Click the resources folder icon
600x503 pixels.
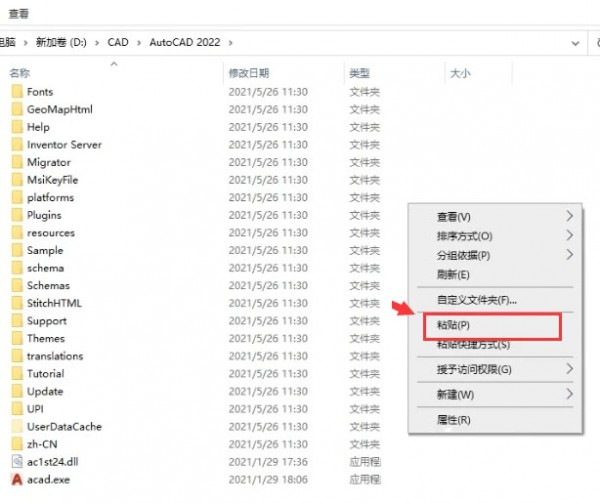[17, 233]
